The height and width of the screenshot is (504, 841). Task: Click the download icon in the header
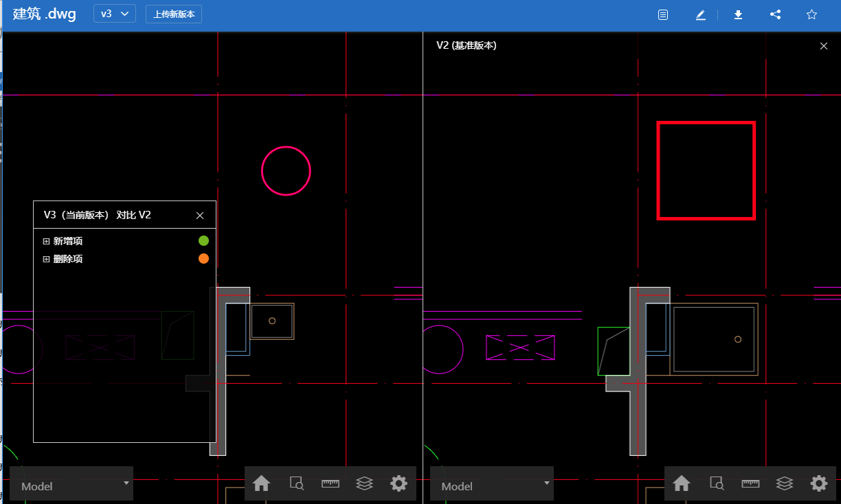point(738,14)
